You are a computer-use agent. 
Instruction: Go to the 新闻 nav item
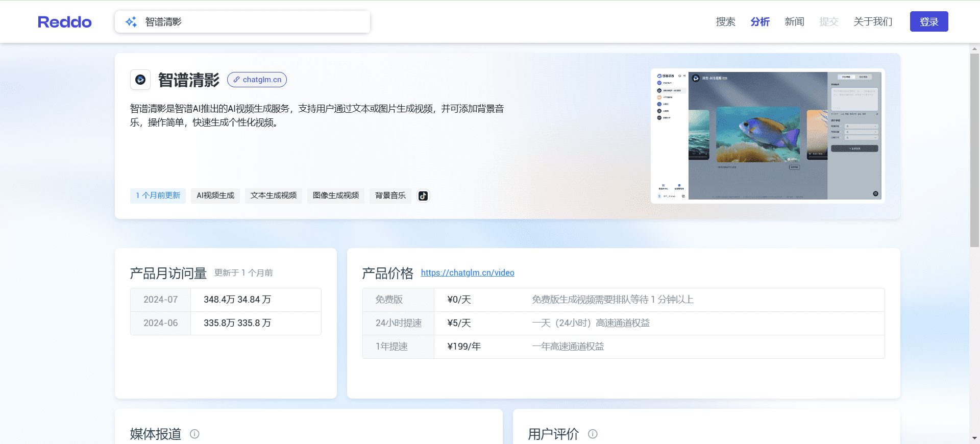coord(794,22)
